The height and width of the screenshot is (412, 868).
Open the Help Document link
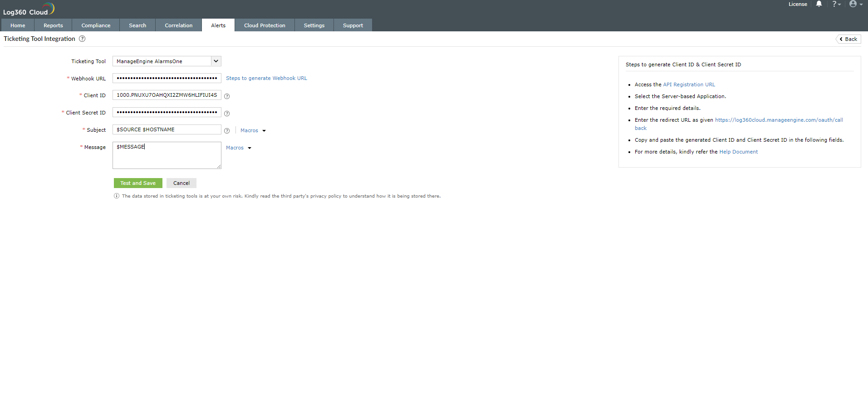pos(738,152)
